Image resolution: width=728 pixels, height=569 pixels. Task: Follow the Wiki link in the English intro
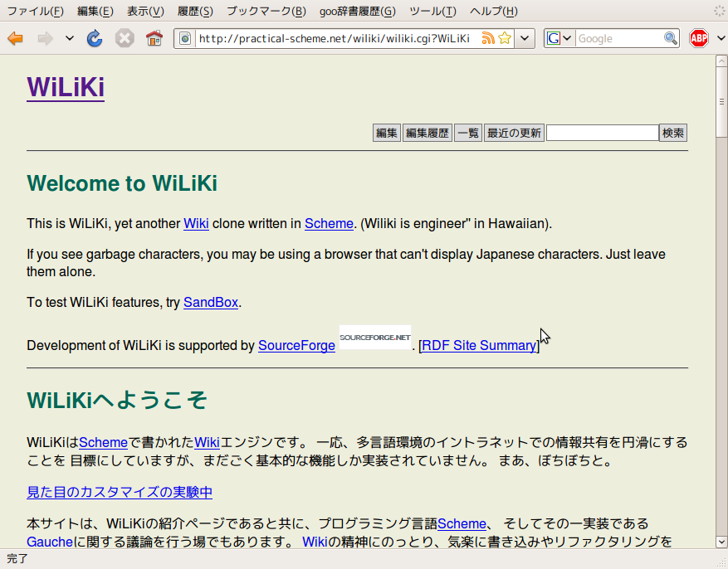[x=196, y=223]
